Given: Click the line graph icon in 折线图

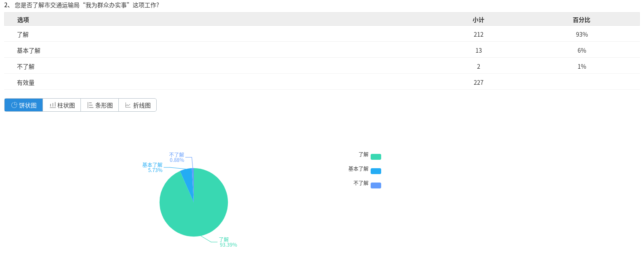Looking at the screenshot, I should [x=128, y=105].
